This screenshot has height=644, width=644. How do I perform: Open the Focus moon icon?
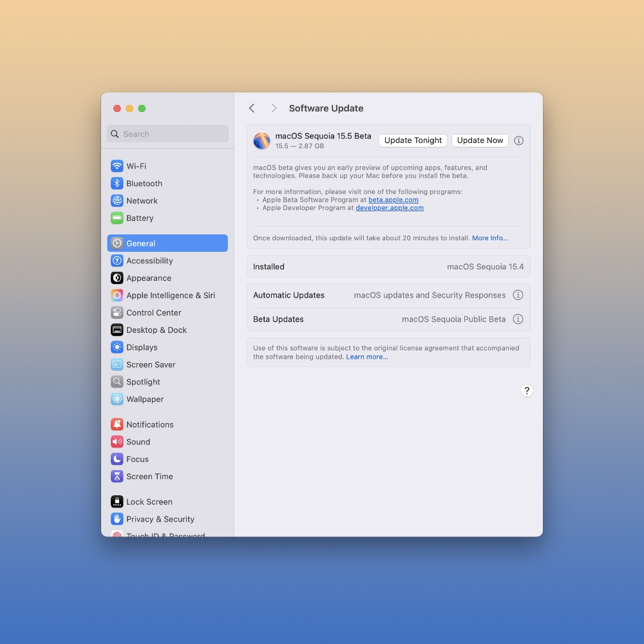pyautogui.click(x=117, y=459)
